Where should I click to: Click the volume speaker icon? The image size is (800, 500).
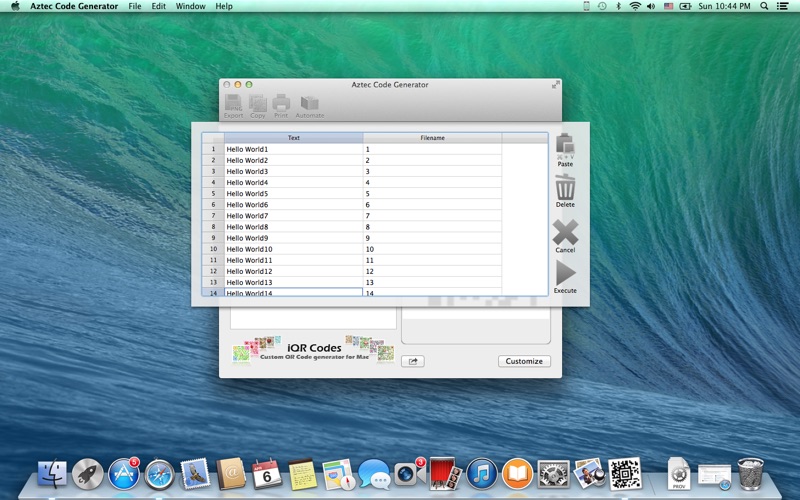click(x=651, y=6)
